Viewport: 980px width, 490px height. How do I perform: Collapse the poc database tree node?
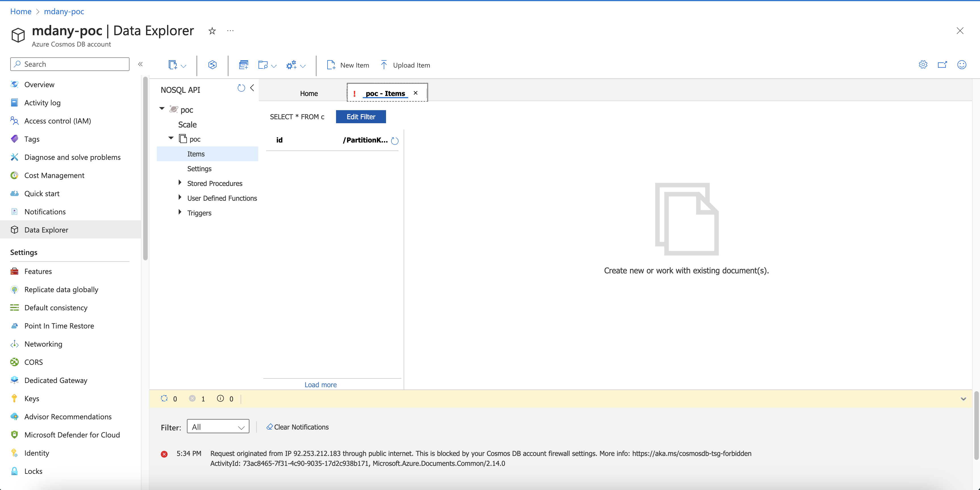pos(162,109)
